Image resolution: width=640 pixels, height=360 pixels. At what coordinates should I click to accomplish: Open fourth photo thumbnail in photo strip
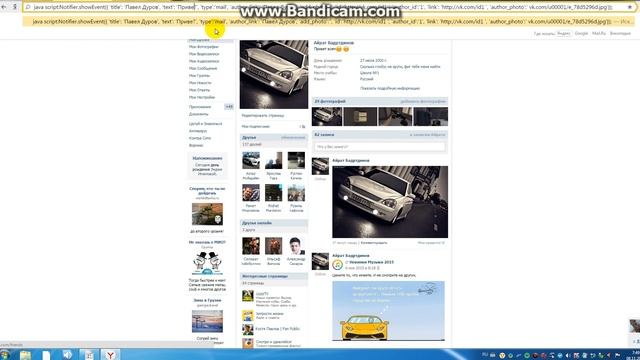[x=431, y=117]
